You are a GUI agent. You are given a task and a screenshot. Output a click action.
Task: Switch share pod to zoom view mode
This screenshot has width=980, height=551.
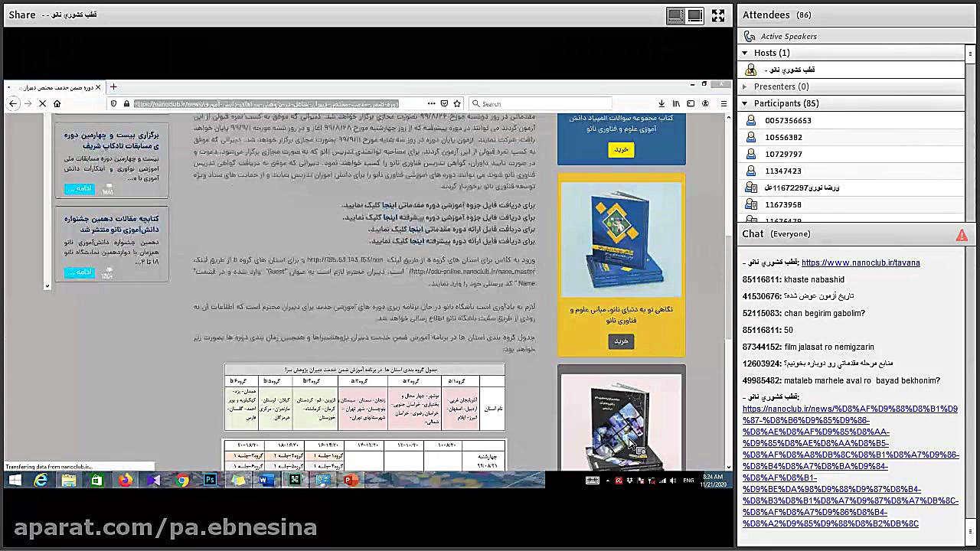[x=694, y=15]
